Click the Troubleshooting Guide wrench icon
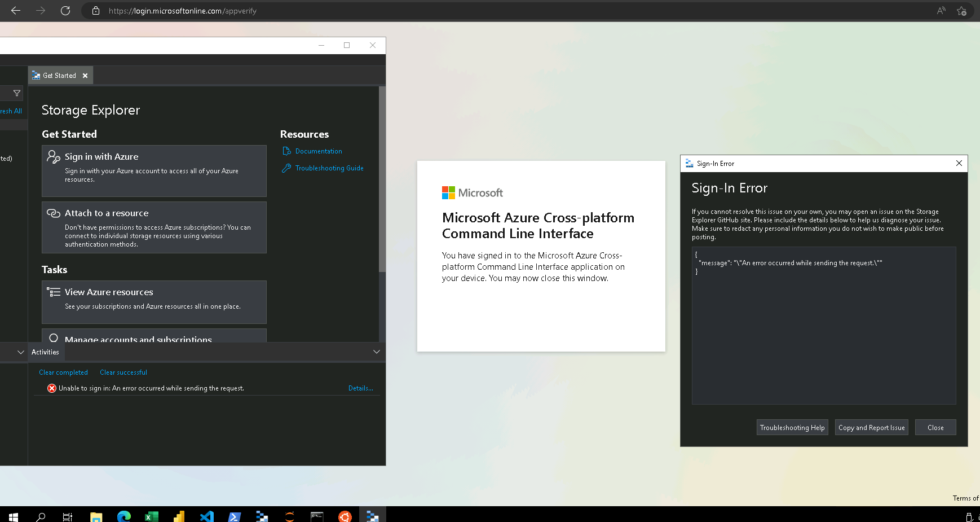The image size is (980, 522). click(x=286, y=168)
